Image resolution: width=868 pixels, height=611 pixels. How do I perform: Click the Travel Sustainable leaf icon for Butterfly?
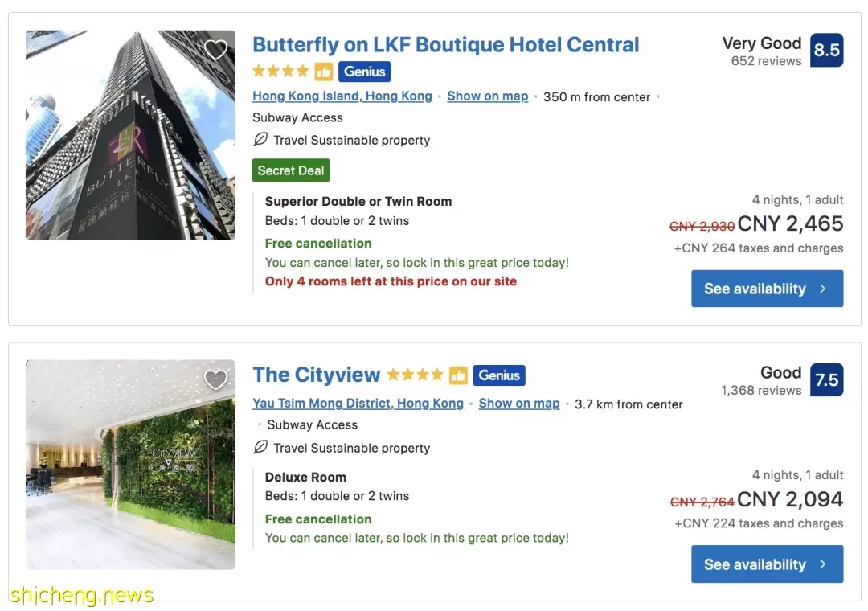(260, 139)
